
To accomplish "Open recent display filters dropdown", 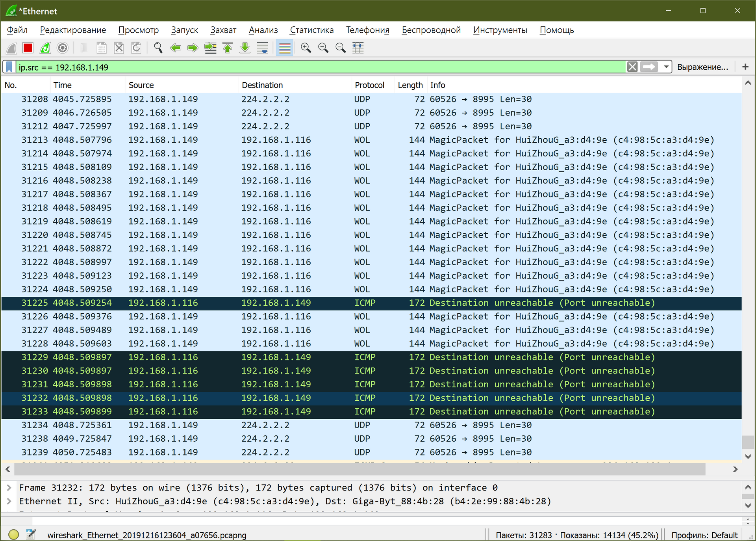I will pos(666,67).
